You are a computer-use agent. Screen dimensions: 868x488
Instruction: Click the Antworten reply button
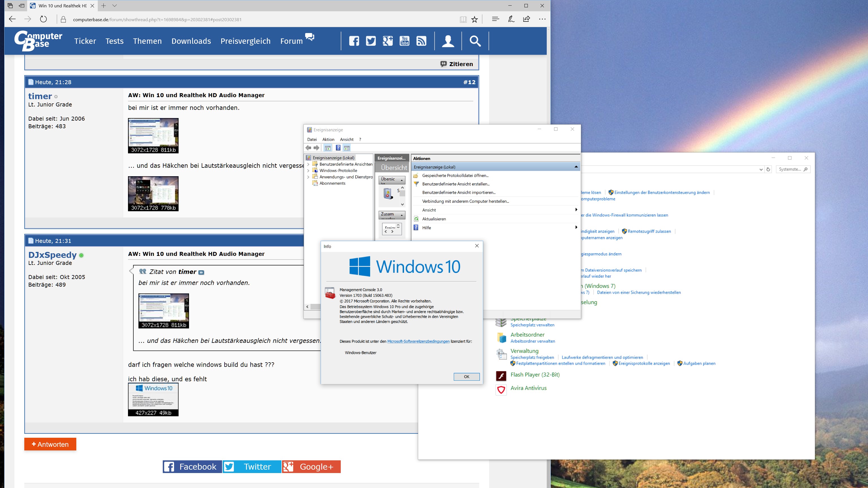pyautogui.click(x=50, y=444)
